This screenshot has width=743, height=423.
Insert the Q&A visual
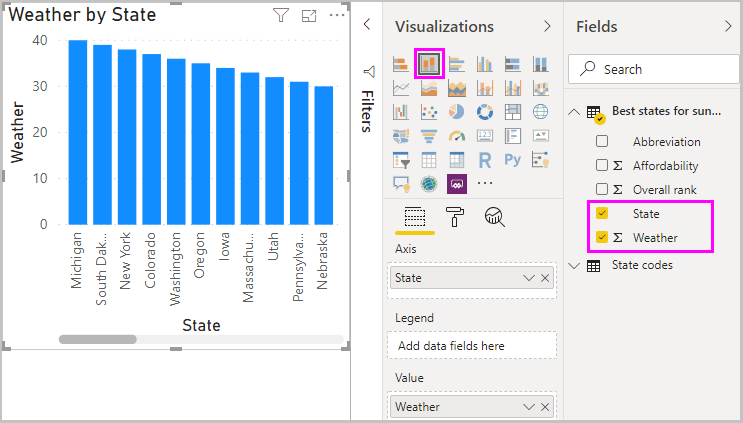[401, 184]
